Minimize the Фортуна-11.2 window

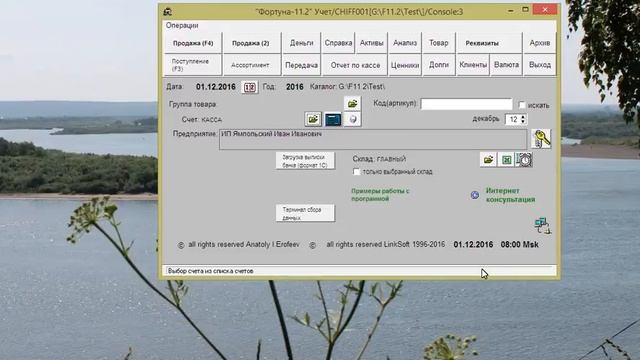pyautogui.click(x=511, y=10)
